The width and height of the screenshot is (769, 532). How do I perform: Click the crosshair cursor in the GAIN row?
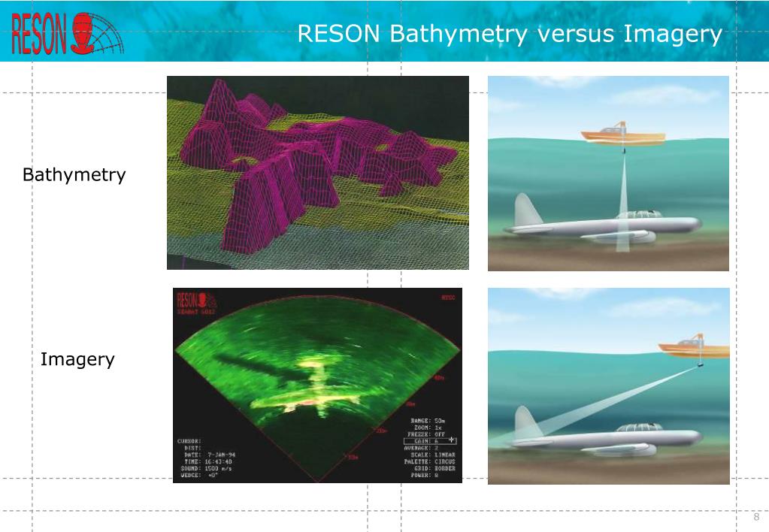tap(451, 440)
